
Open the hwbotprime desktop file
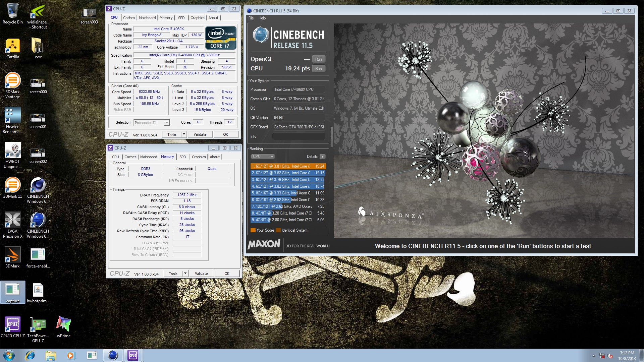tap(38, 292)
